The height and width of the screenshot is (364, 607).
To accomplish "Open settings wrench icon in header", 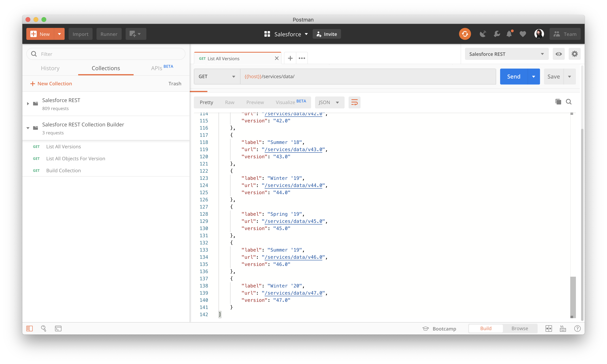I will tap(497, 34).
